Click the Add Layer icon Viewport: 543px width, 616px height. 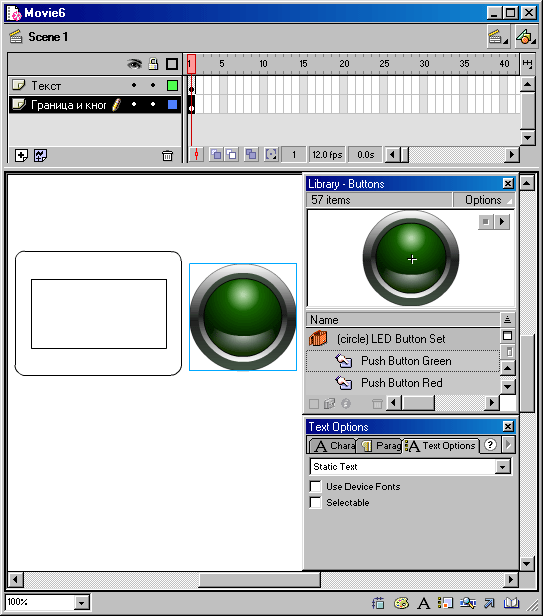[x=21, y=156]
